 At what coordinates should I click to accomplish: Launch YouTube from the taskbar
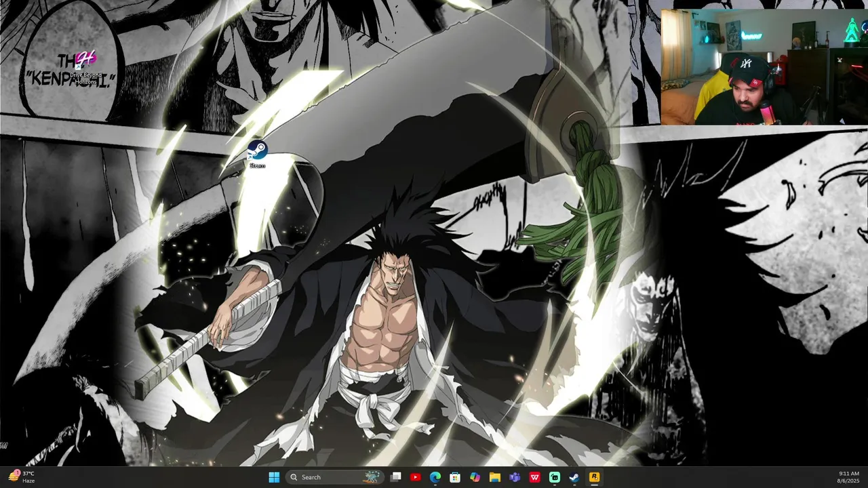[416, 477]
